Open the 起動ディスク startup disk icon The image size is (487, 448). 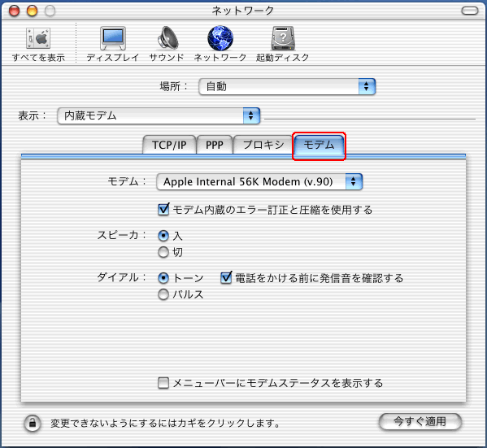click(283, 38)
